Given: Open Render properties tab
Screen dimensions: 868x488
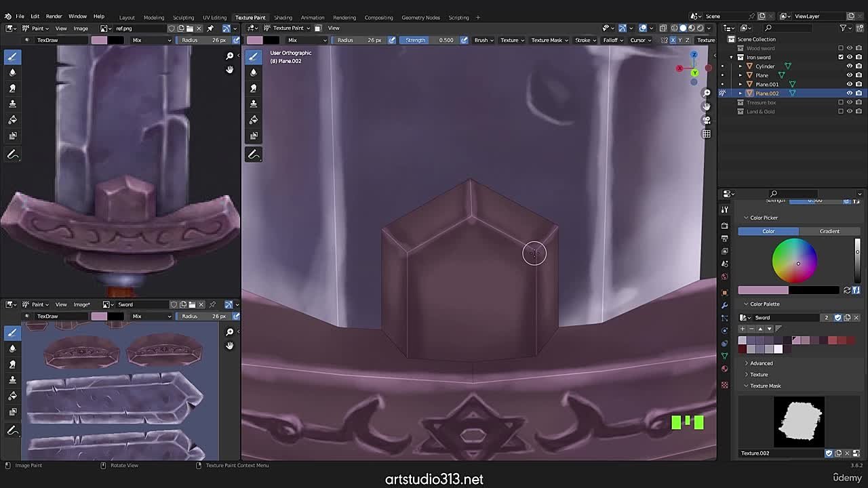Looking at the screenshot, I should point(725,226).
